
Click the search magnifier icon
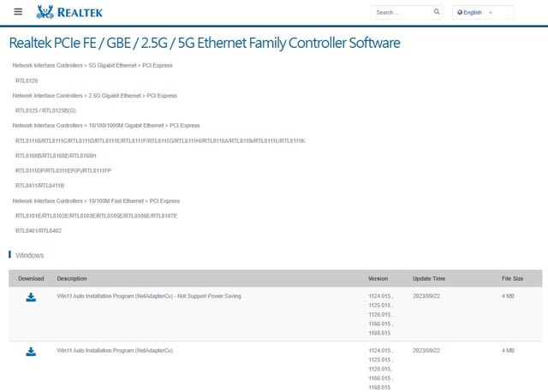pos(437,12)
